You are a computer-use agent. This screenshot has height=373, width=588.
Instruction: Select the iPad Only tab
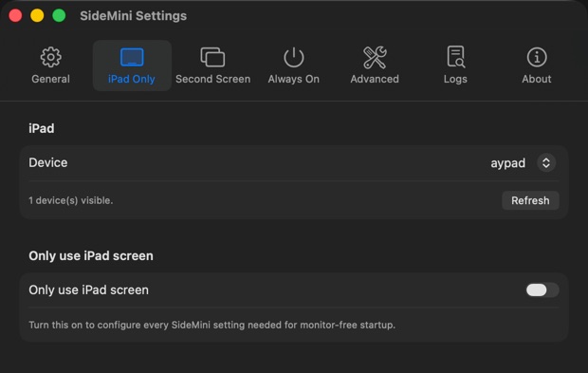tap(132, 65)
